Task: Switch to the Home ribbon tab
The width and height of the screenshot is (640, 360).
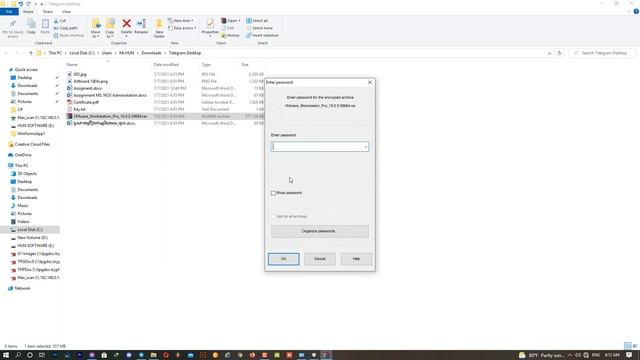Action: pos(28,12)
